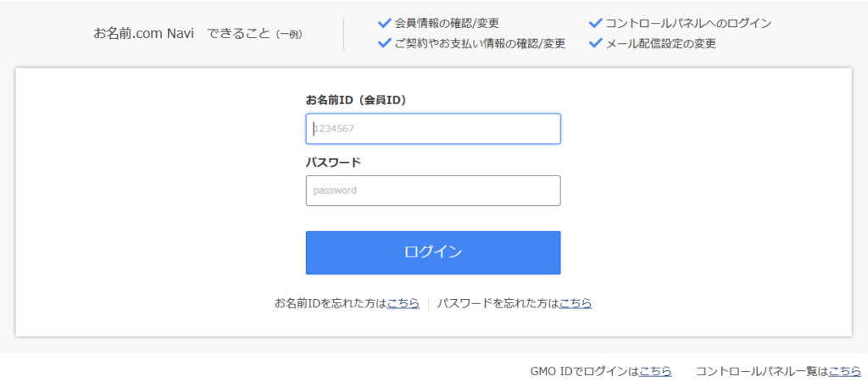This screenshot has height=382, width=868.
Task: Click the お名前IDを忘れた方は text
Action: pyautogui.click(x=331, y=303)
